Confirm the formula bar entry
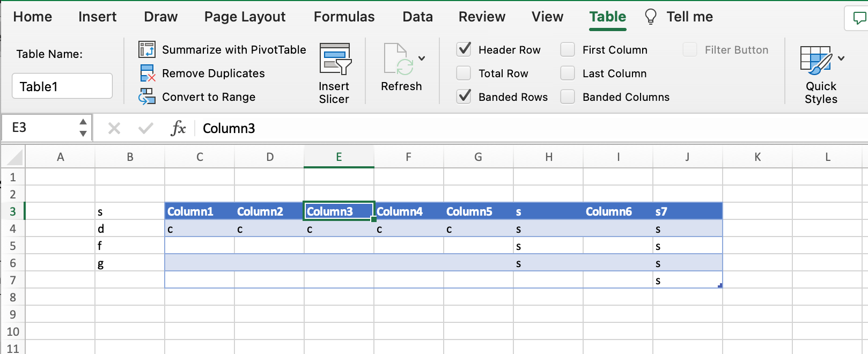868x354 pixels. [x=145, y=128]
